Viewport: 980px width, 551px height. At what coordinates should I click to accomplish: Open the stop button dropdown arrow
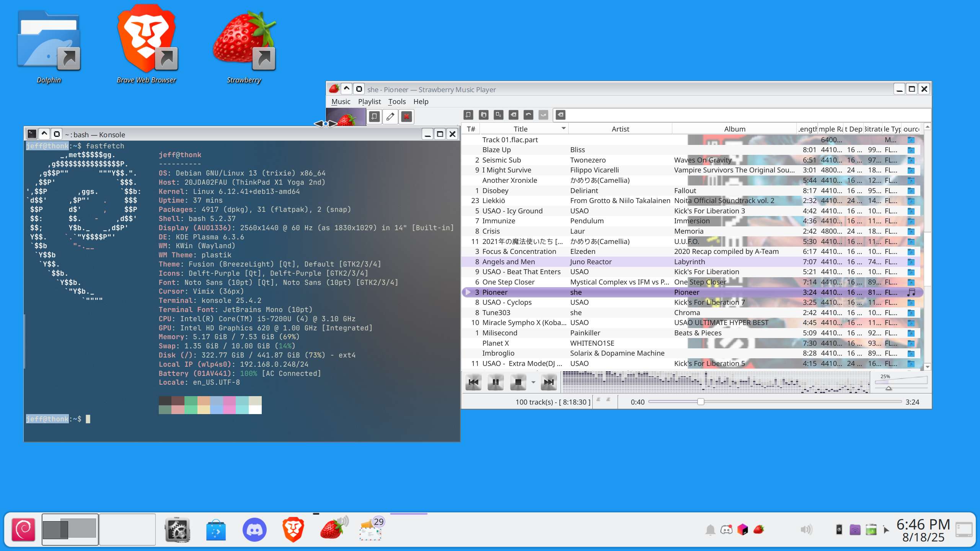[x=533, y=382]
